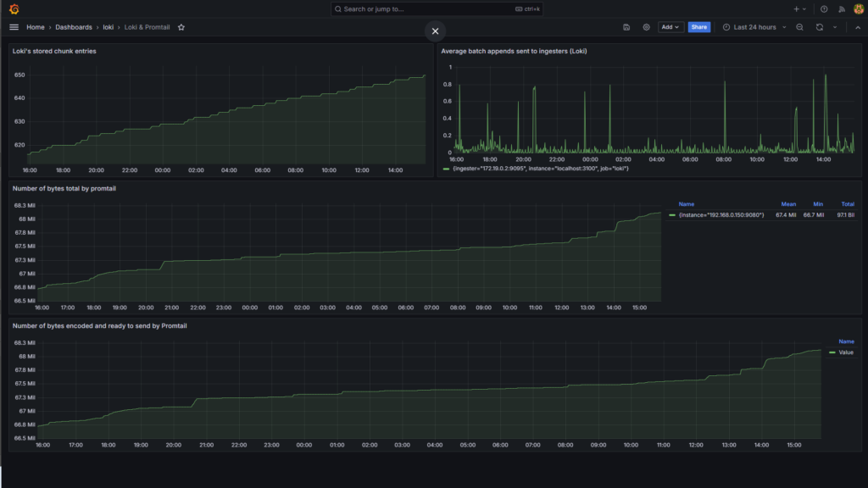Sort bytes encoded legend by Name header
Viewport: 868px width, 488px height.
click(x=846, y=341)
